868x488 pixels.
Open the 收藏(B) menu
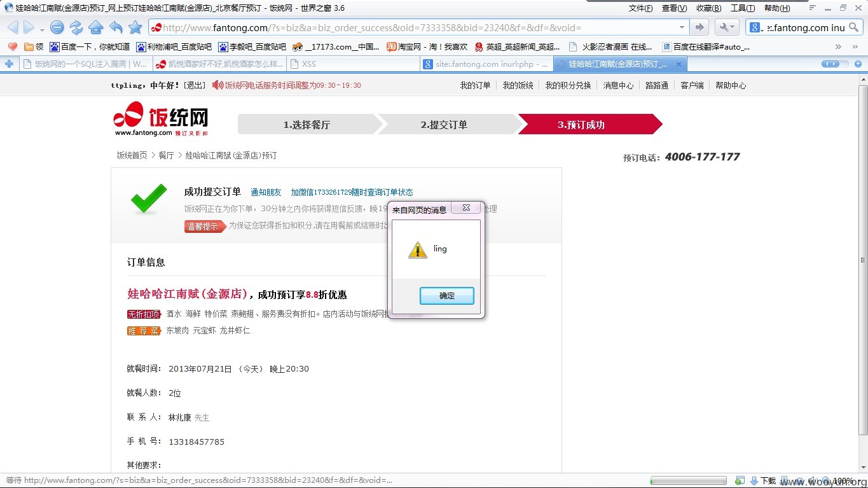[708, 8]
